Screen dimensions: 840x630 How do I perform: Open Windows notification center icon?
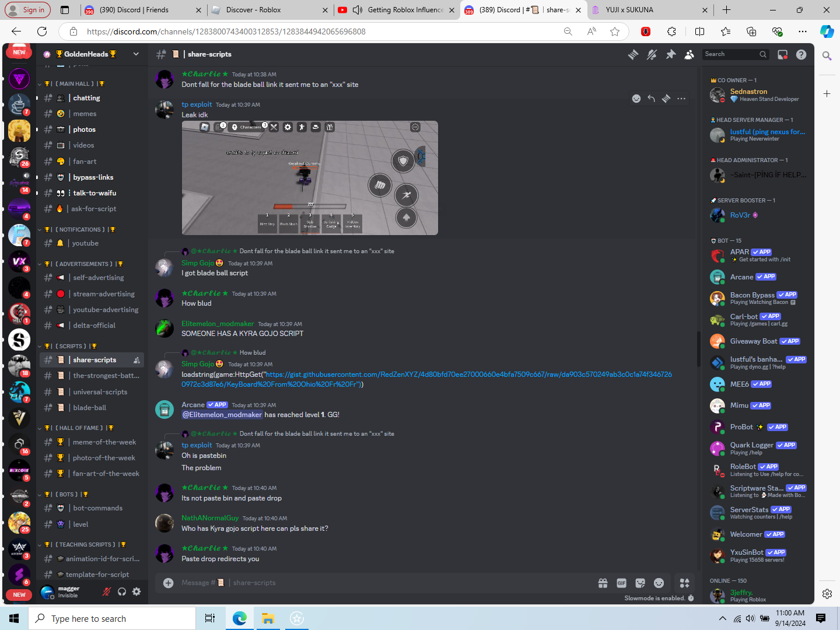coord(821,618)
